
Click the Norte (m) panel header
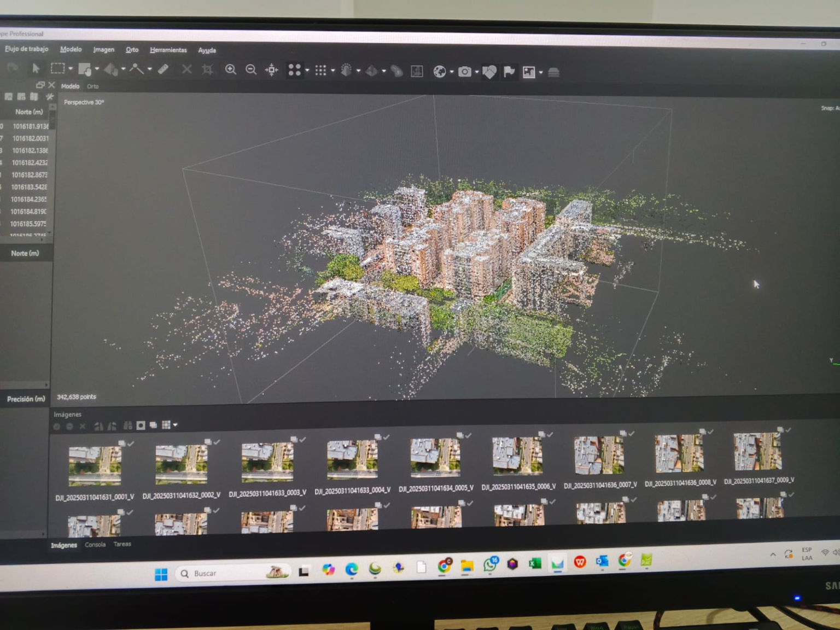[x=26, y=253]
